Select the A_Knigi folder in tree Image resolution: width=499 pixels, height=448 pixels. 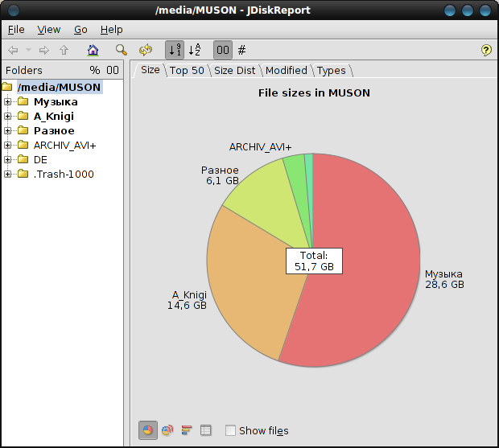[54, 116]
